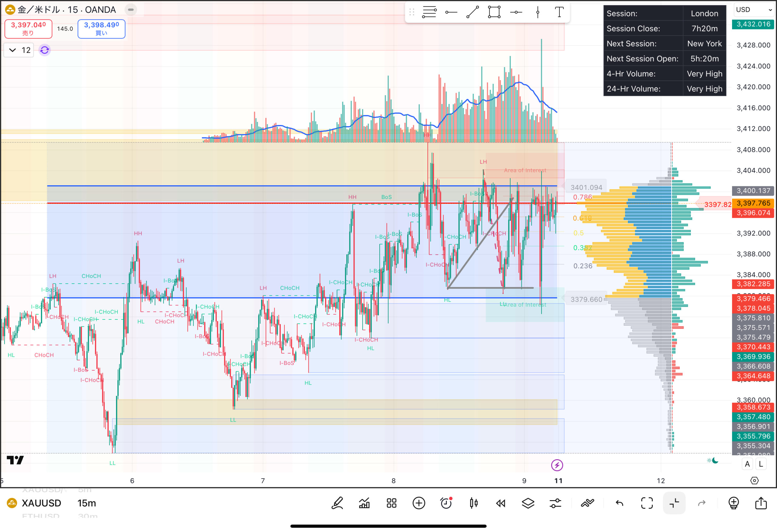Select the rectangle shape drawing tool

click(494, 12)
